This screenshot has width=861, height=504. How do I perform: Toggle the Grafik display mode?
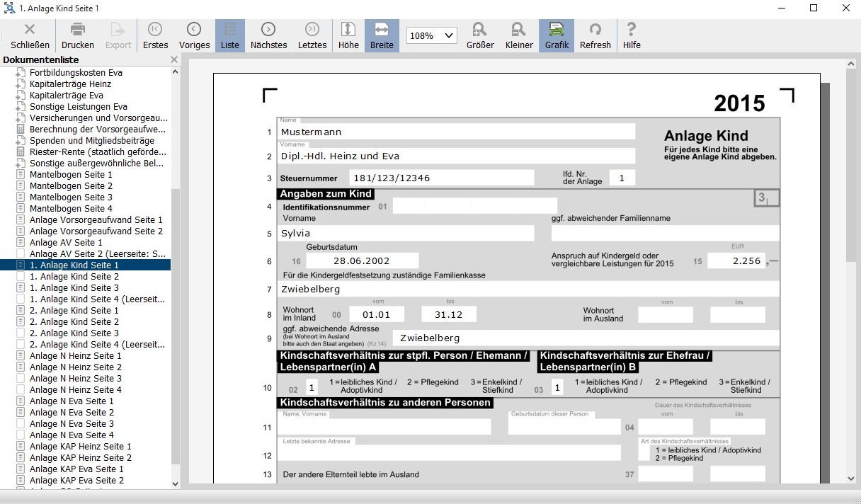pyautogui.click(x=557, y=35)
